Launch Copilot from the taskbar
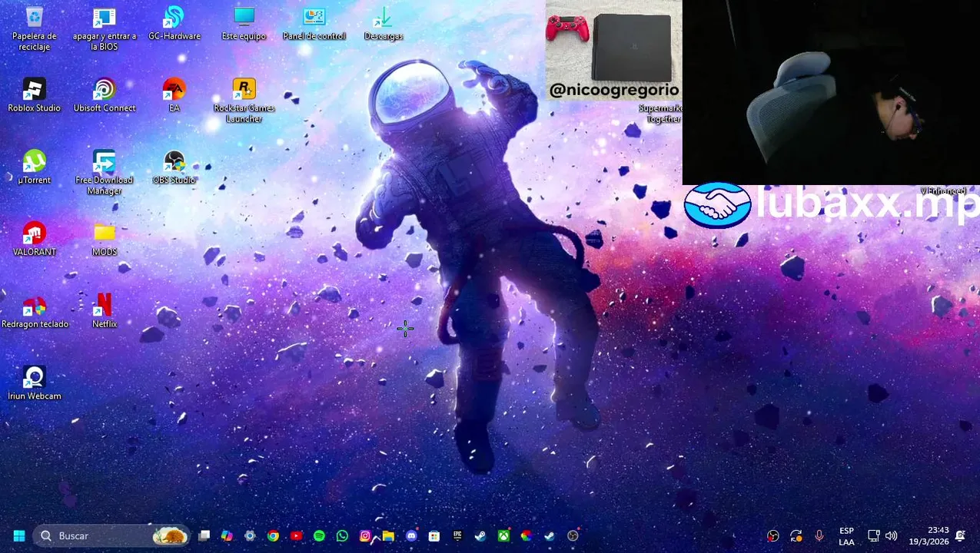The image size is (980, 553). tap(227, 536)
